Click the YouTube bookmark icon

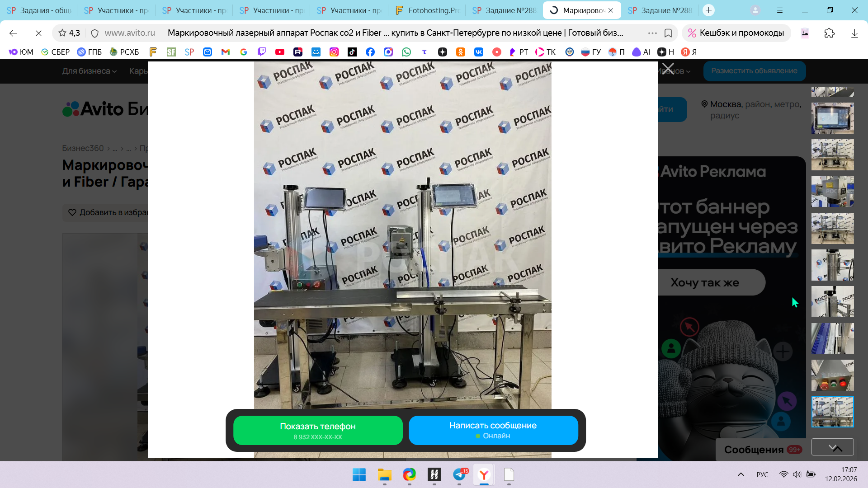click(x=280, y=52)
